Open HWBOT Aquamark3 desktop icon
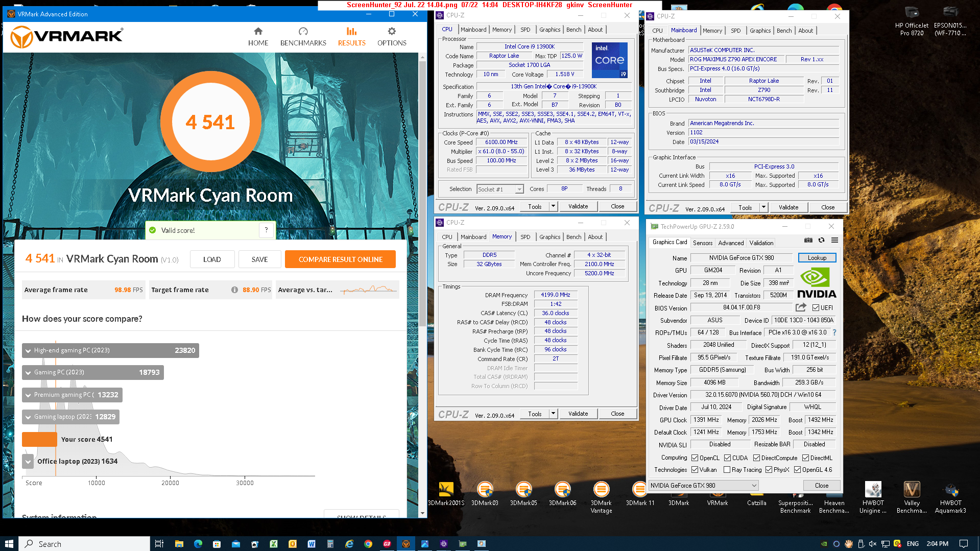 pyautogui.click(x=950, y=497)
